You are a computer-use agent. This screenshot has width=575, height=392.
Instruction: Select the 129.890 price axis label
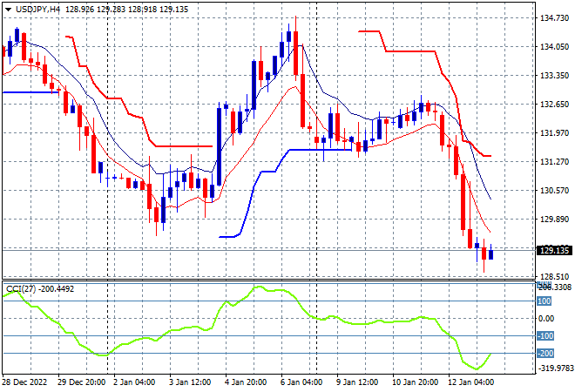coord(555,219)
